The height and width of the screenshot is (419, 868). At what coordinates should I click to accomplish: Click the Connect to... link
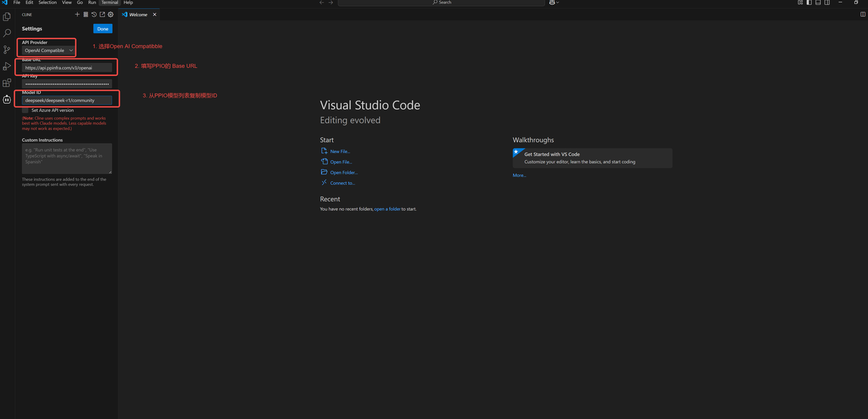click(342, 183)
